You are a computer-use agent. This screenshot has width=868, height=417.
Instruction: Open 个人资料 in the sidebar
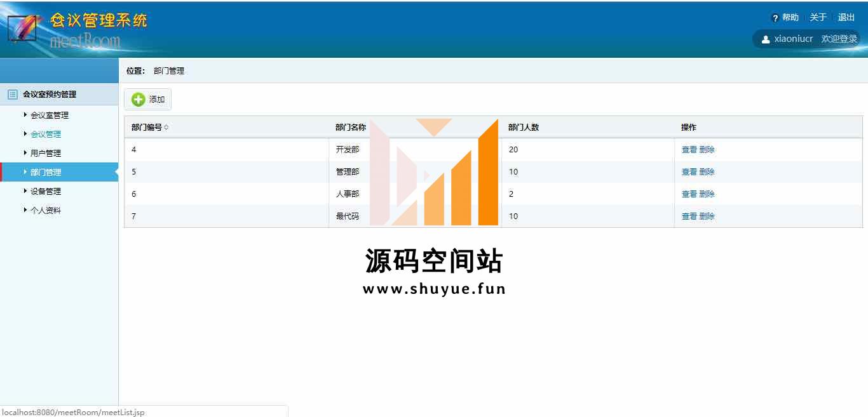click(x=46, y=211)
